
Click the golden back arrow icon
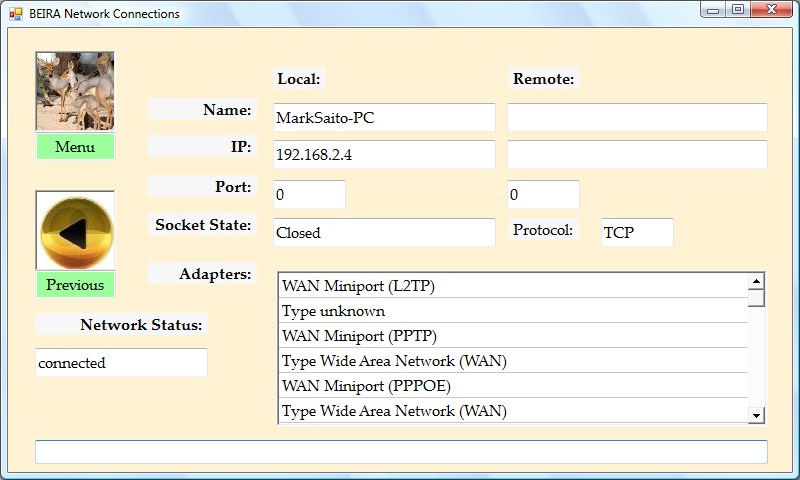(76, 231)
